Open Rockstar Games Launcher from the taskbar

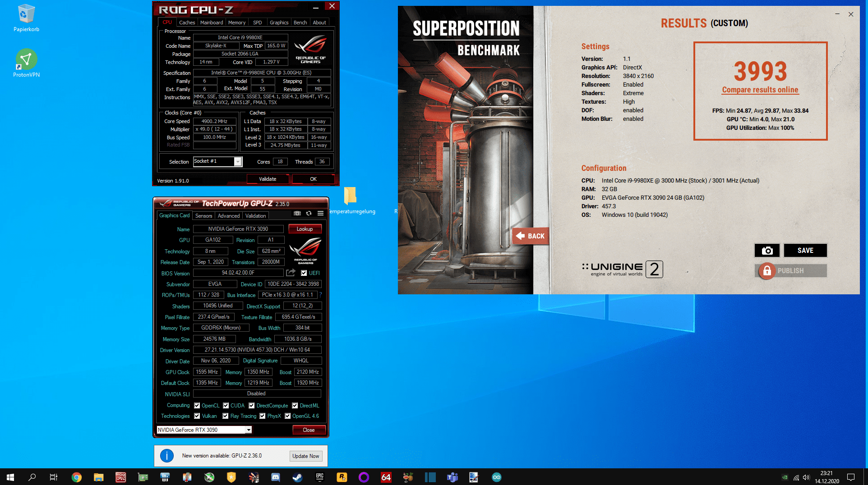tap(342, 477)
